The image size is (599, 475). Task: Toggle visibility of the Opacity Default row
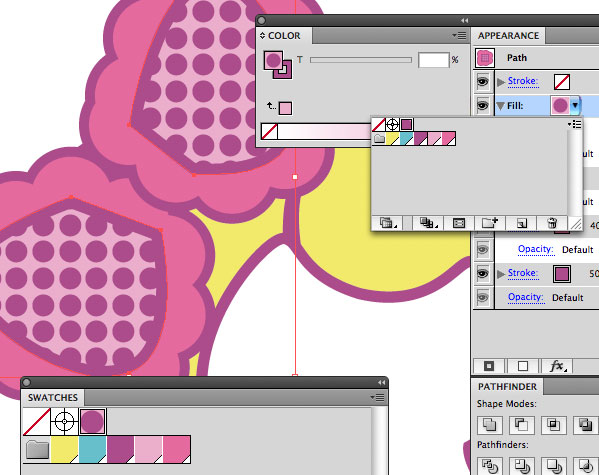click(483, 250)
